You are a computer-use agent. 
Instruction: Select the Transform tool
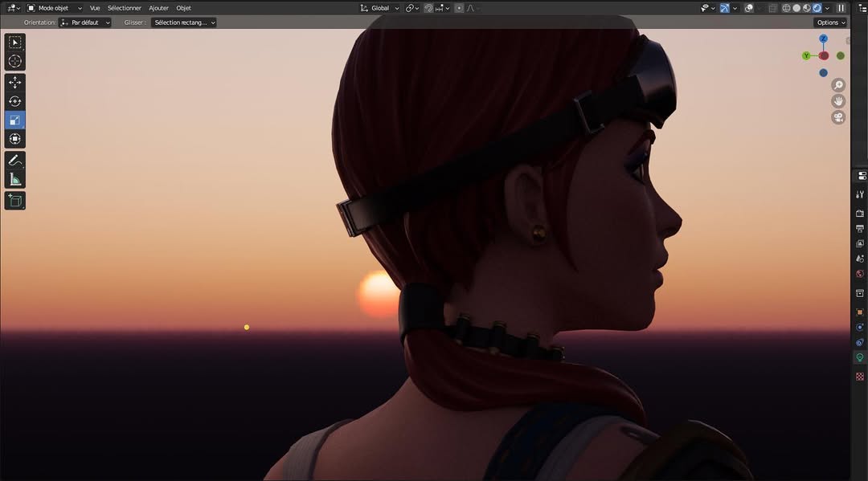click(x=15, y=139)
